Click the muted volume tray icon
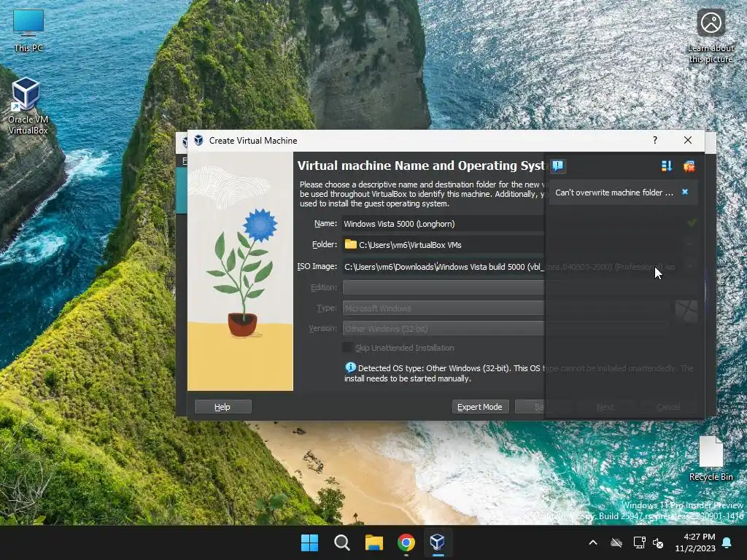The width and height of the screenshot is (747, 560). [659, 542]
